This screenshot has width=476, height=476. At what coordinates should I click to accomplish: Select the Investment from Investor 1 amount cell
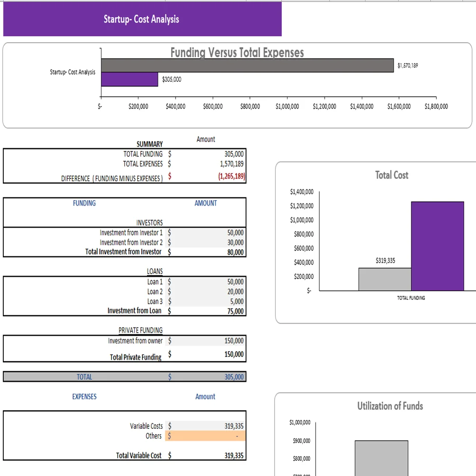pos(224,233)
